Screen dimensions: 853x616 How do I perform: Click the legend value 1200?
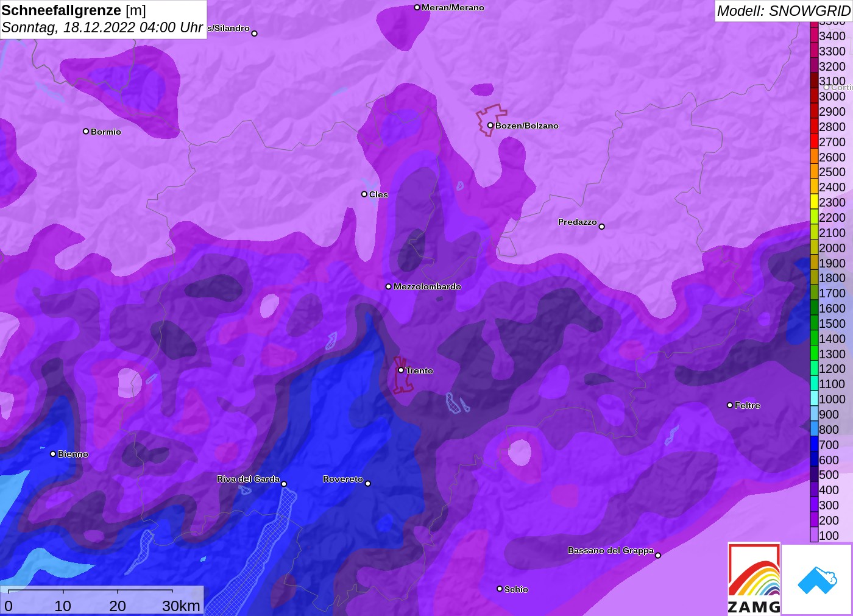pos(832,369)
